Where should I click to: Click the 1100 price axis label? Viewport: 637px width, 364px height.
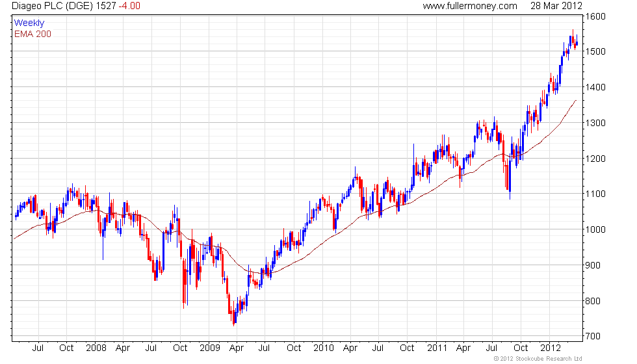pyautogui.click(x=595, y=194)
